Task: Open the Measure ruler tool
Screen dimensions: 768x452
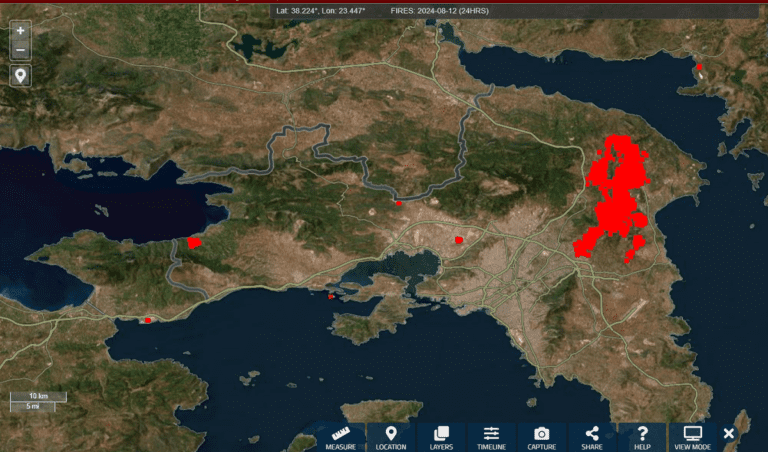Action: click(x=340, y=437)
